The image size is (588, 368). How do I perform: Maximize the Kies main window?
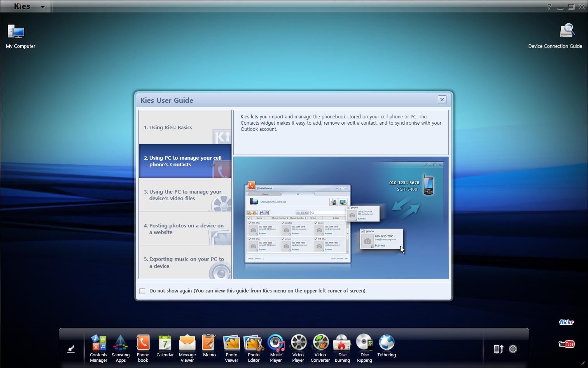[571, 7]
